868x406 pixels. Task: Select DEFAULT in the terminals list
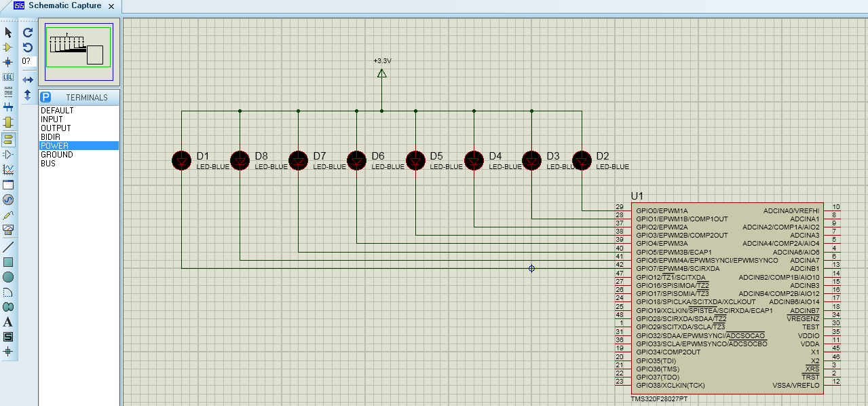[x=57, y=111]
